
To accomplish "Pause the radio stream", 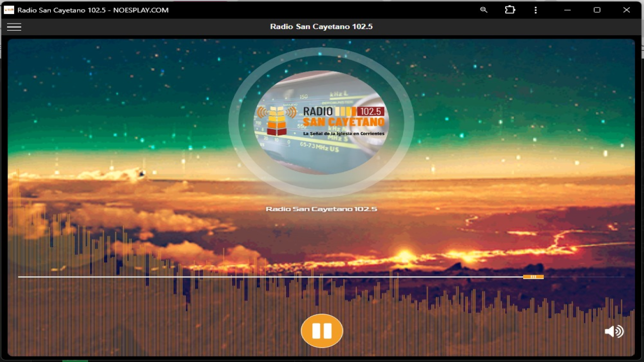I will tap(321, 331).
